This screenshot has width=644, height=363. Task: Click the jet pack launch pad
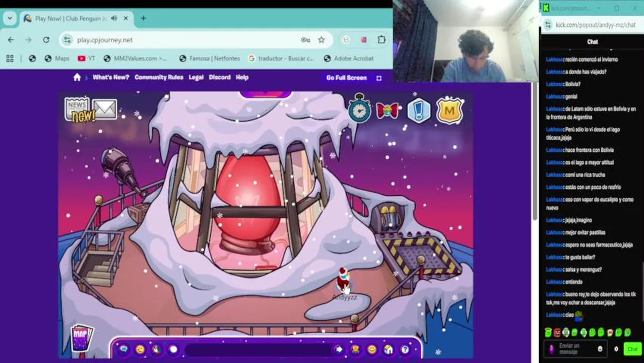(x=421, y=254)
